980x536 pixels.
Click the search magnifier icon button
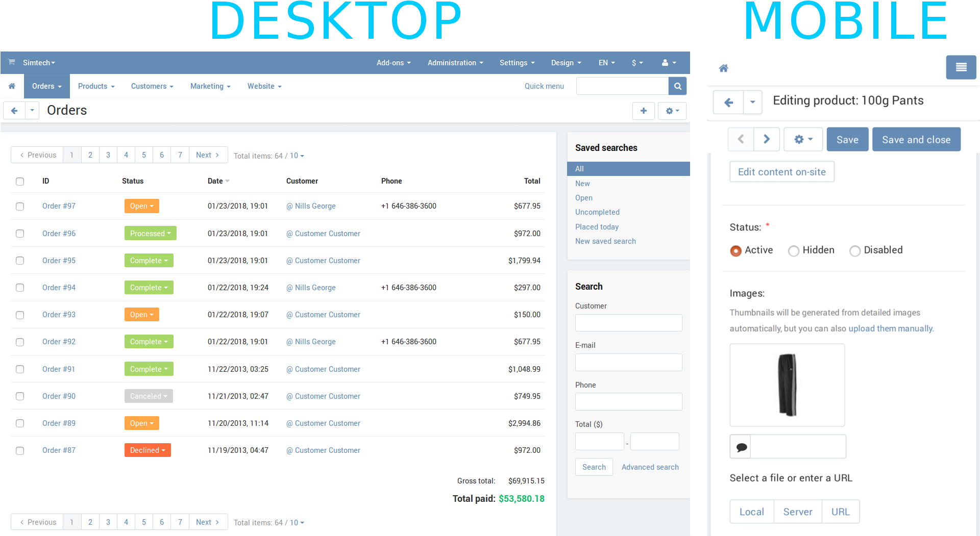coord(677,86)
